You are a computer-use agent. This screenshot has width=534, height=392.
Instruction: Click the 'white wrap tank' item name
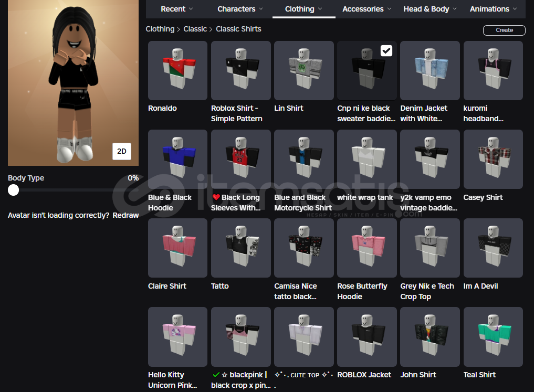(365, 197)
